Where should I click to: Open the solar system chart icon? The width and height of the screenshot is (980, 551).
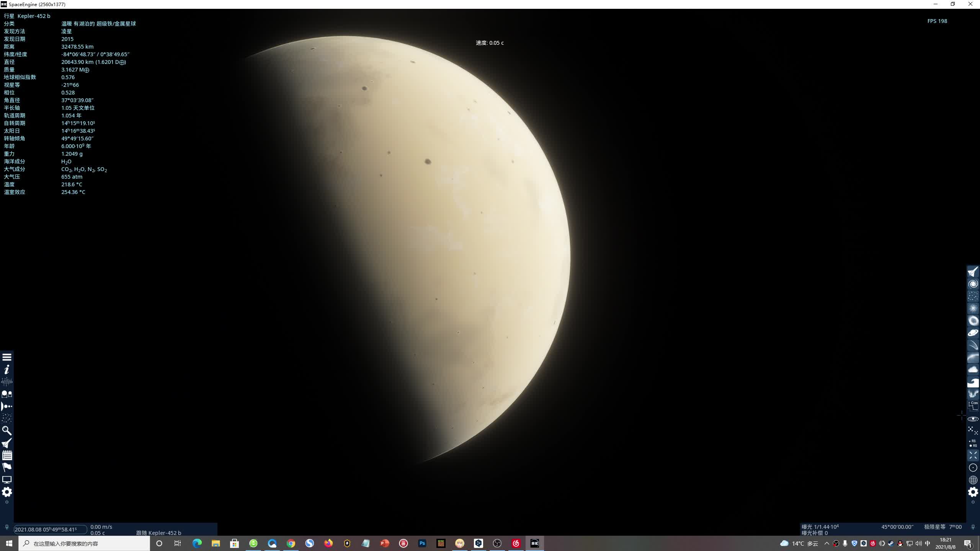pos(7,382)
